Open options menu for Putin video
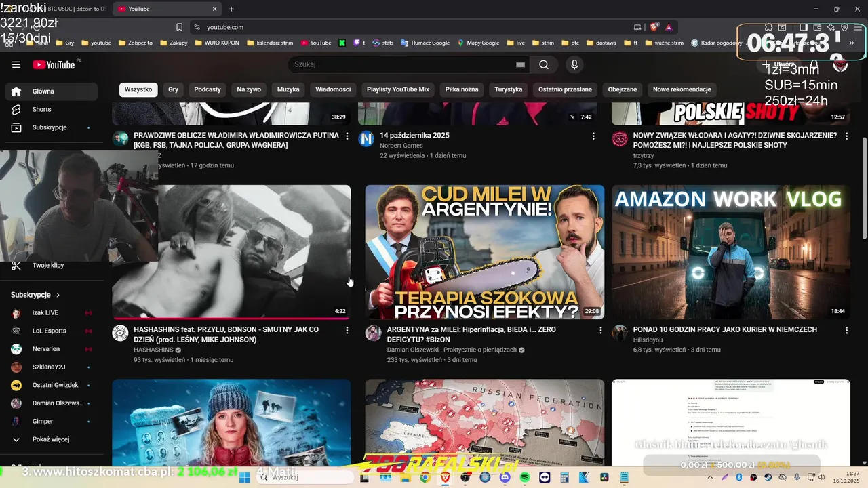868x488 pixels. point(347,136)
